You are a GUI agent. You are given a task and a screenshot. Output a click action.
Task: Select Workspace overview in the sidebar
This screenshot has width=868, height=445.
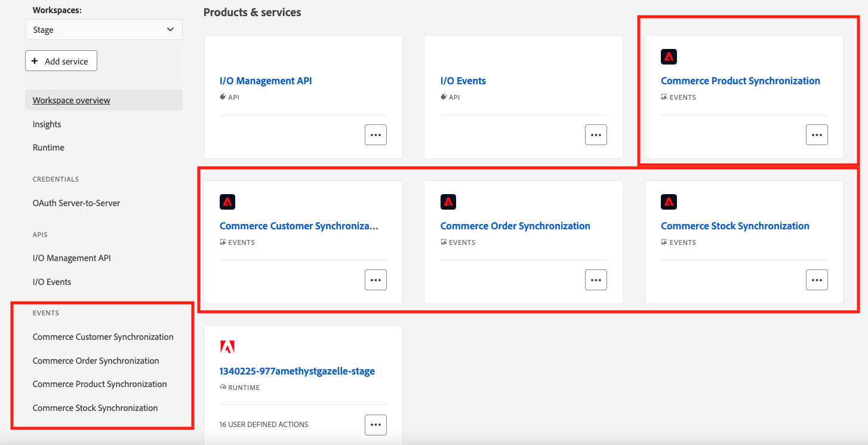(x=104, y=100)
